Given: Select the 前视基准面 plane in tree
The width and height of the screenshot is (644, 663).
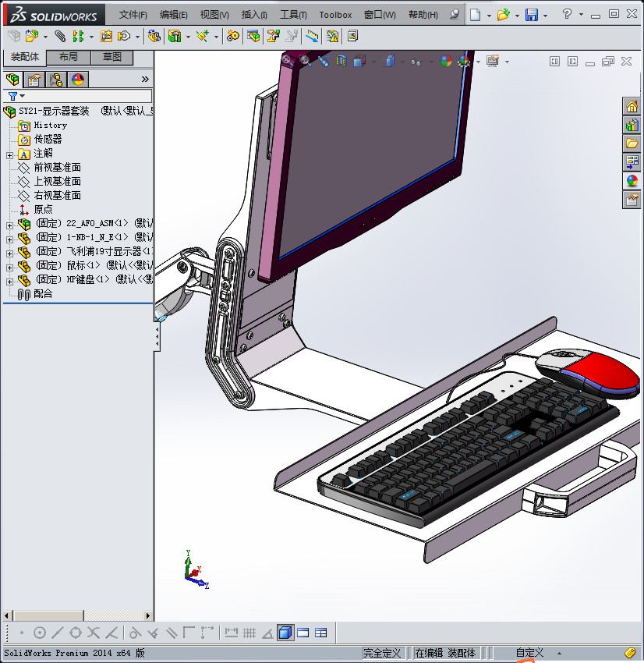Looking at the screenshot, I should pyautogui.click(x=57, y=168).
